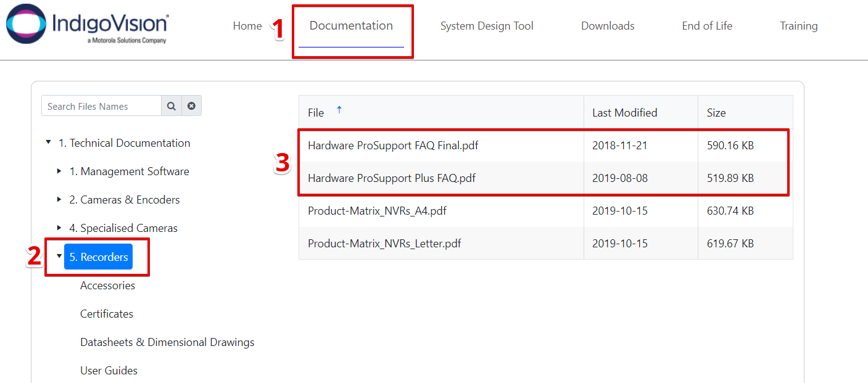
Task: Sort by Last Modified column header
Action: click(624, 113)
